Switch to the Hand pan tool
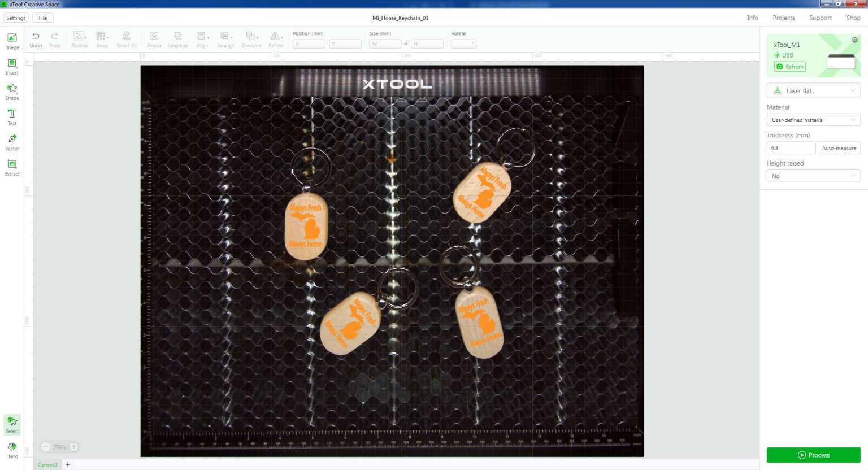Screen dimensions: 868x470 [x=12, y=450]
